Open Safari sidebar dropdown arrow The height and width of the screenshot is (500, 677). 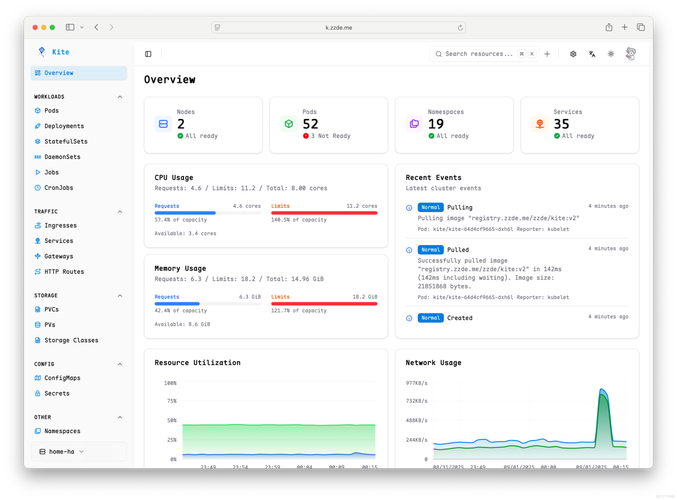[82, 27]
